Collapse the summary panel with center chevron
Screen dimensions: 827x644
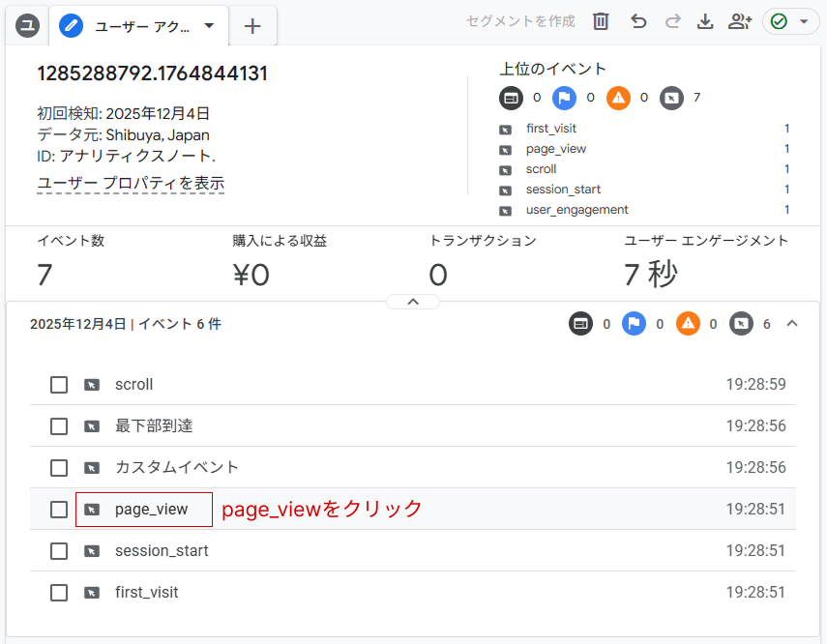point(413,302)
